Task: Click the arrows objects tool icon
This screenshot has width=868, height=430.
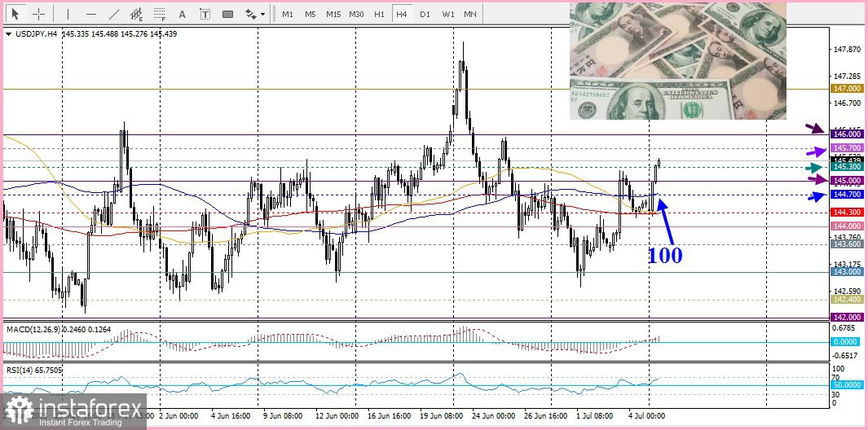Action: point(251,14)
